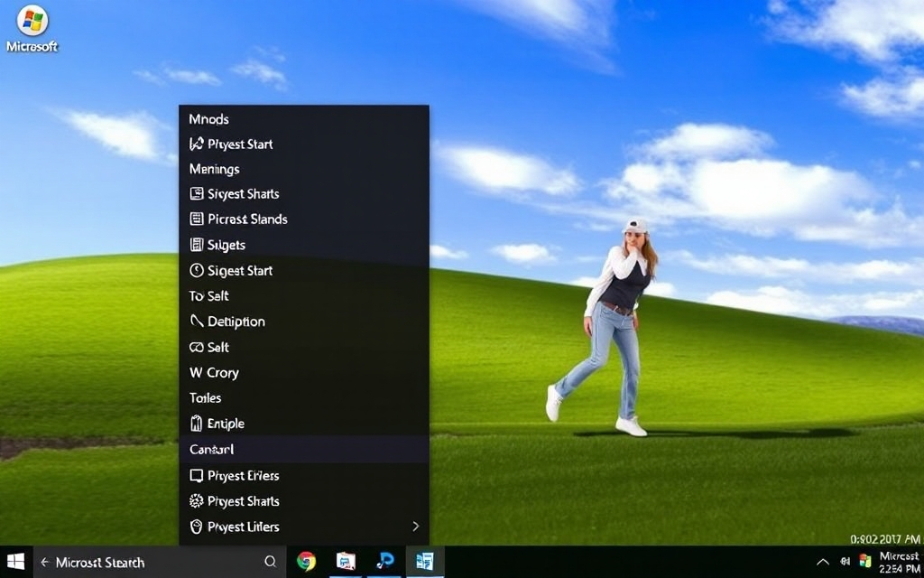Viewport: 924px width, 578px height.
Task: Open the colorful flag tray icon
Action: pos(865,562)
